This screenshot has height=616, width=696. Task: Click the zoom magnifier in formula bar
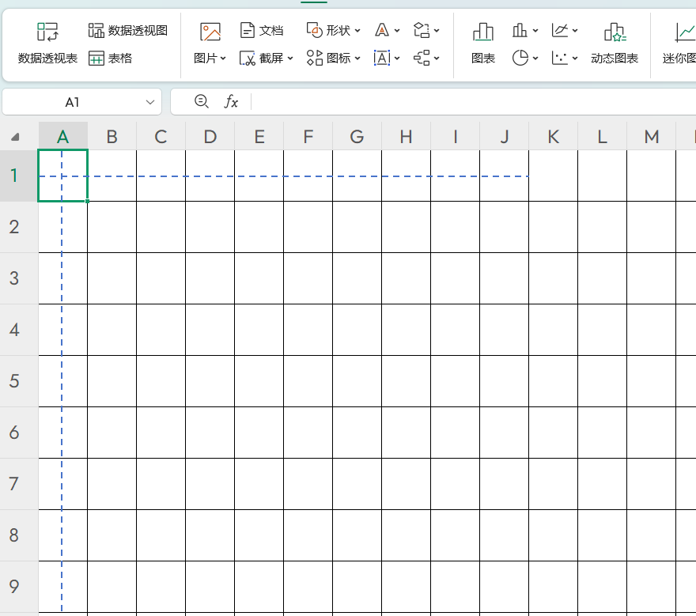coord(202,101)
